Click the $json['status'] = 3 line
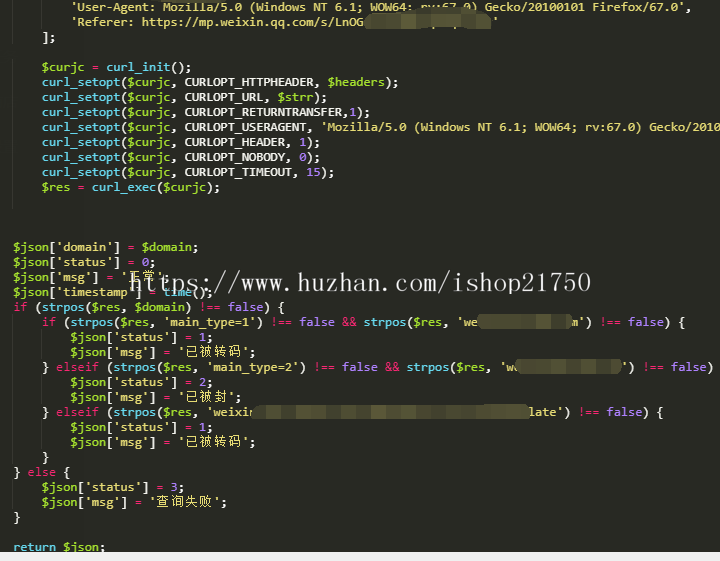 tap(112, 487)
